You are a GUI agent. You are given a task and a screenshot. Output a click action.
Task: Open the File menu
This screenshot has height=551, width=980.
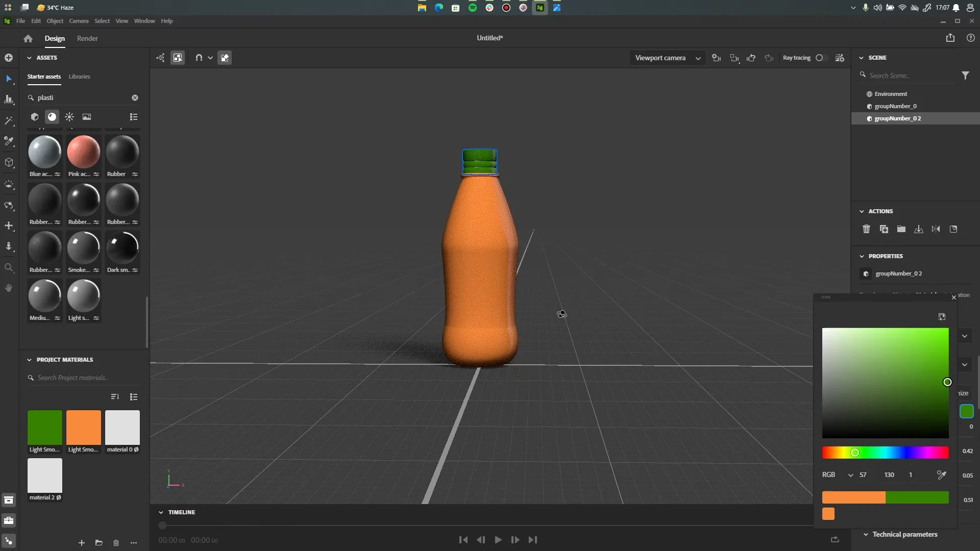20,21
